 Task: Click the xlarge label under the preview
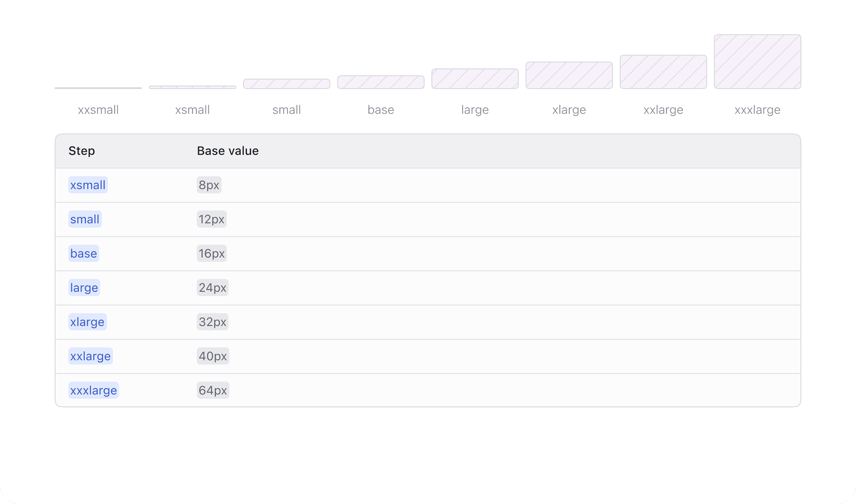click(x=569, y=110)
